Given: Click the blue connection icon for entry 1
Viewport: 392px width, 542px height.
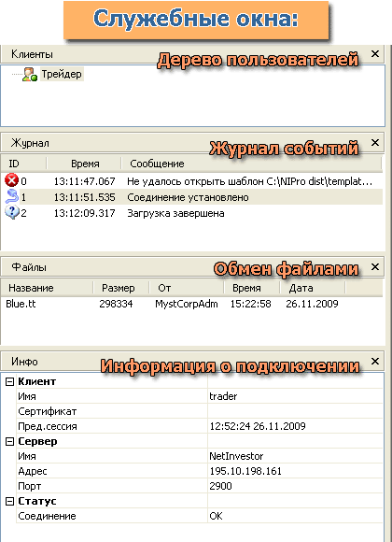Looking at the screenshot, I should click(12, 196).
